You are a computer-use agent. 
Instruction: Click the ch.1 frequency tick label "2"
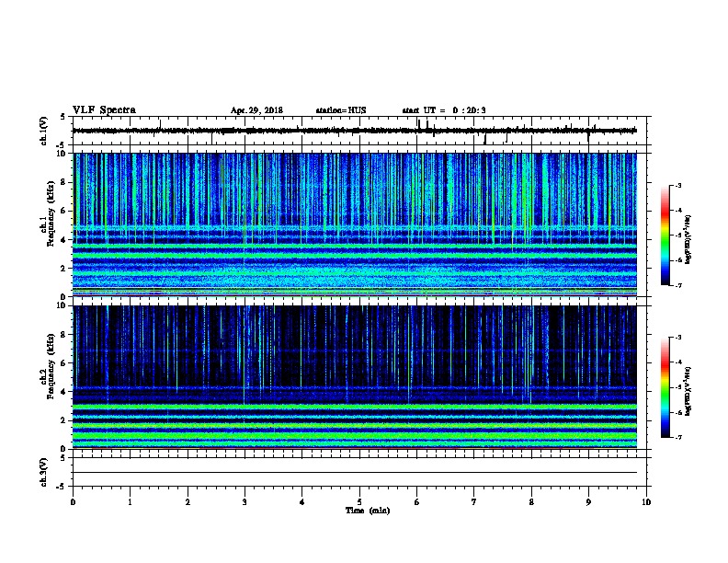64,268
